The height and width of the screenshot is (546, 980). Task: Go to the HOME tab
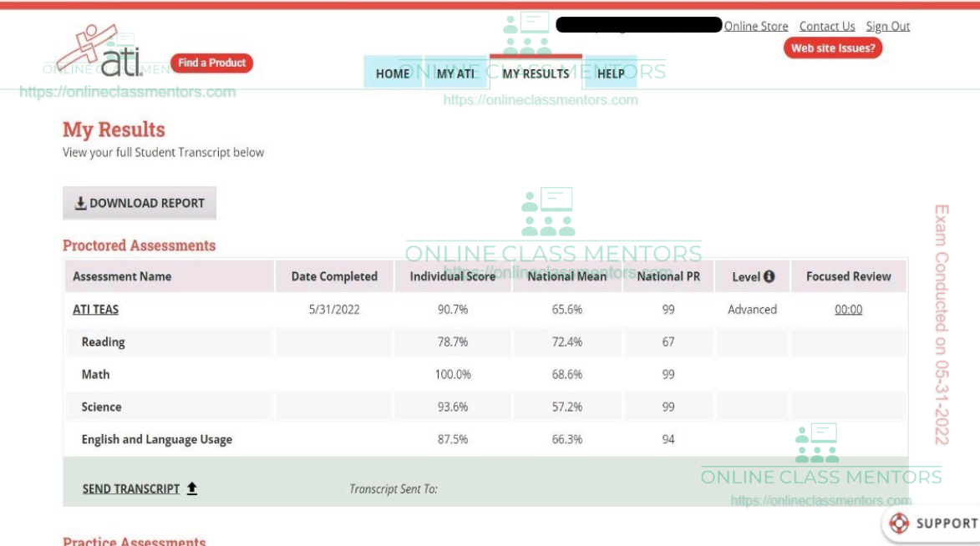pyautogui.click(x=393, y=73)
